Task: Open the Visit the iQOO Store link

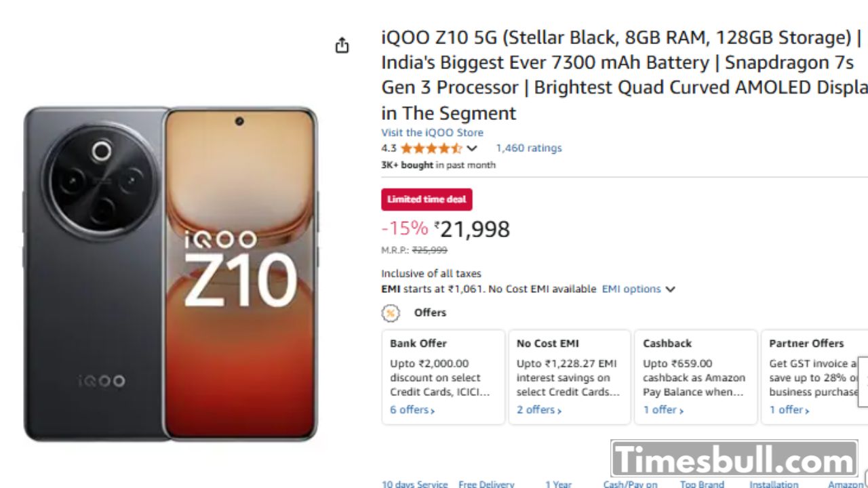Action: (432, 133)
